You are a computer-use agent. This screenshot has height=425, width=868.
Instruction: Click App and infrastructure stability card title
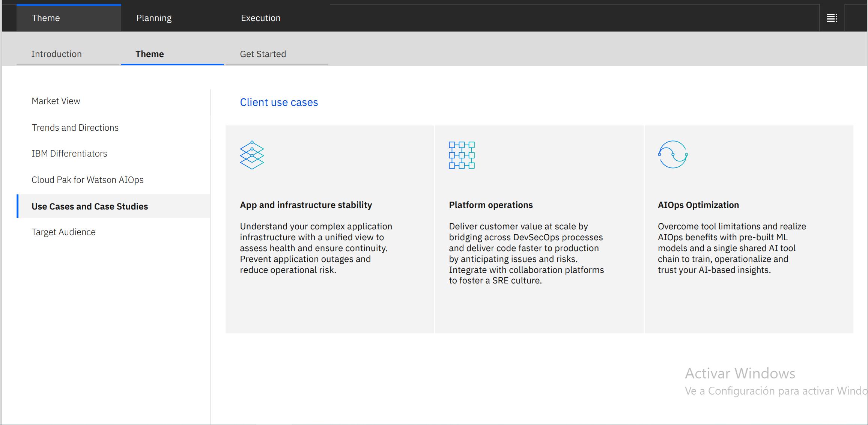pyautogui.click(x=306, y=205)
